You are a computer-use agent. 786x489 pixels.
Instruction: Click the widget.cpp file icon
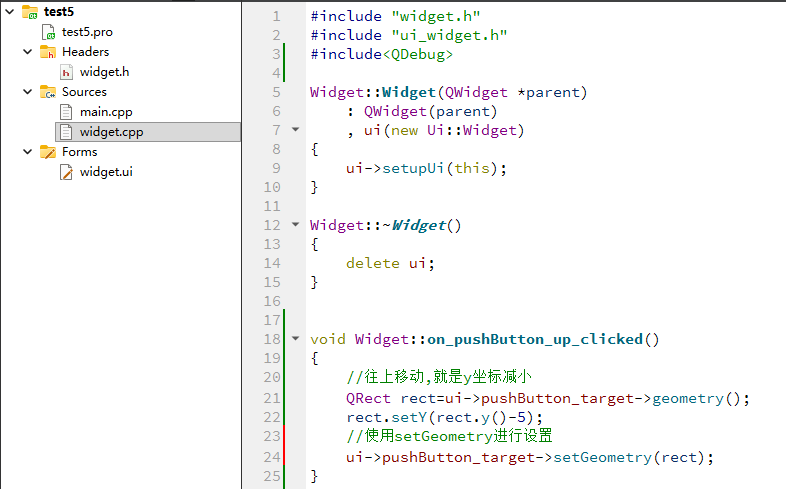coord(66,132)
